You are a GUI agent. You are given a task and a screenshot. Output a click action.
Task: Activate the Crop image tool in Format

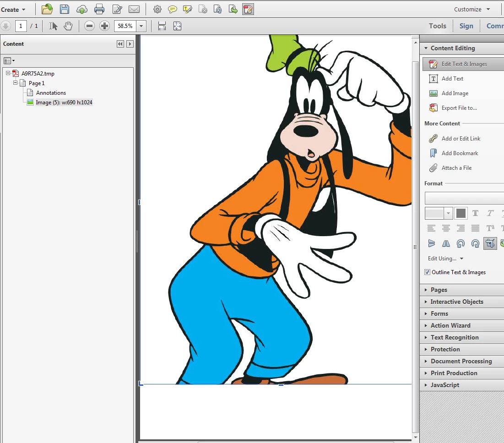click(490, 243)
